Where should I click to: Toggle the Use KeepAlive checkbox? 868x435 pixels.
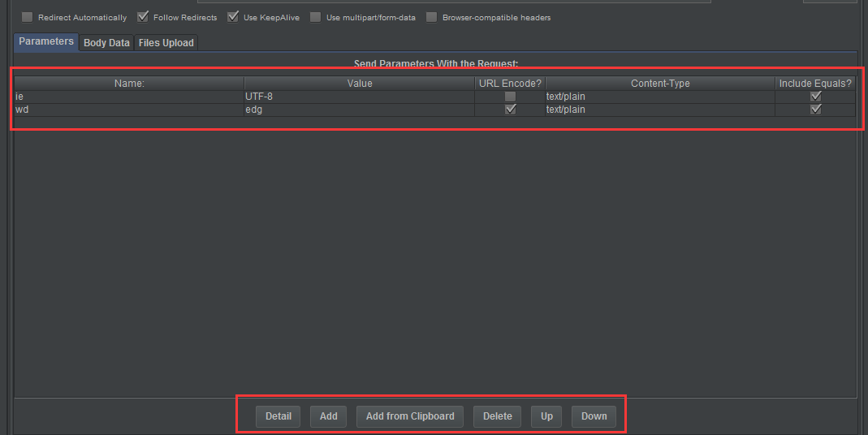233,17
